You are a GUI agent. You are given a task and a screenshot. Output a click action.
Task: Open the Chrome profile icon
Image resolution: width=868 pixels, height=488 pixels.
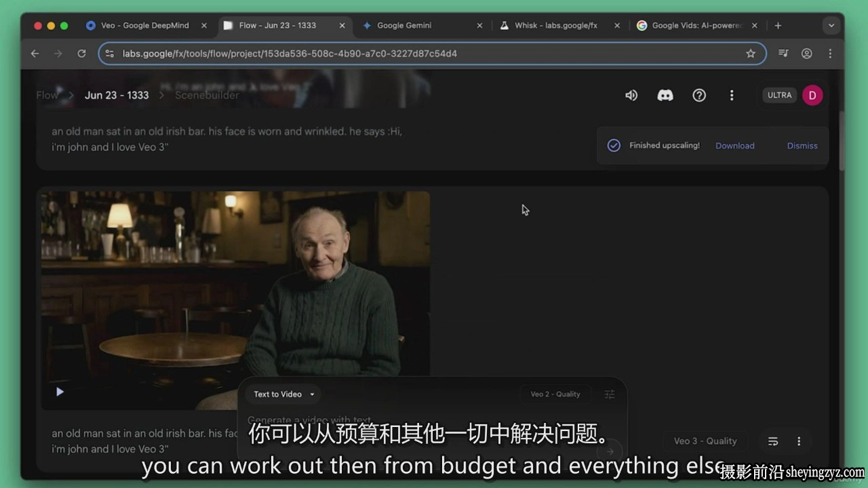[x=807, y=54]
